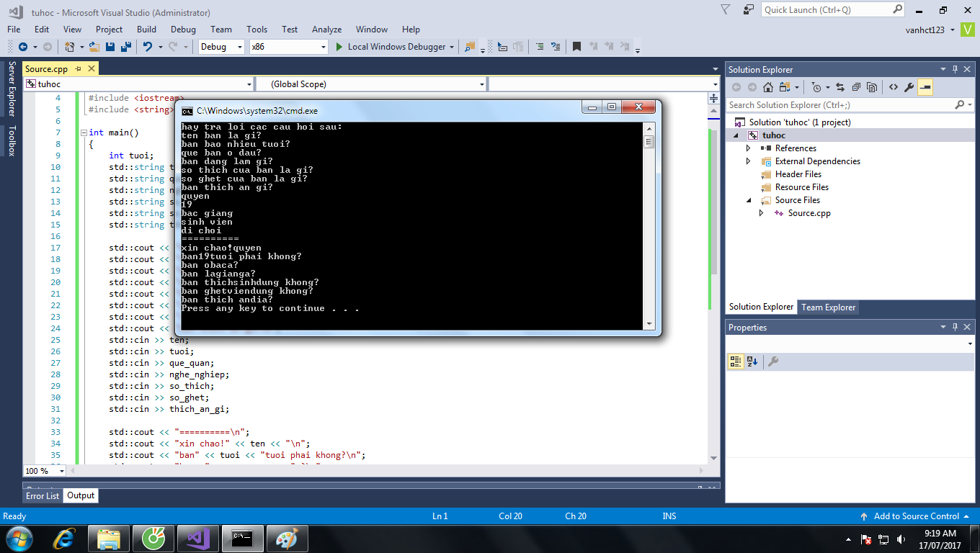Expand the References node in Solution Explorer

click(749, 148)
